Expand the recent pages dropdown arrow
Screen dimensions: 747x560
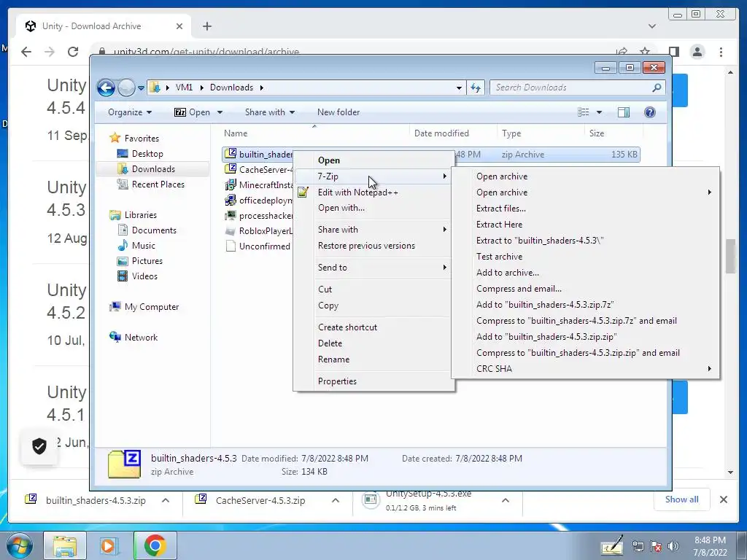[141, 88]
